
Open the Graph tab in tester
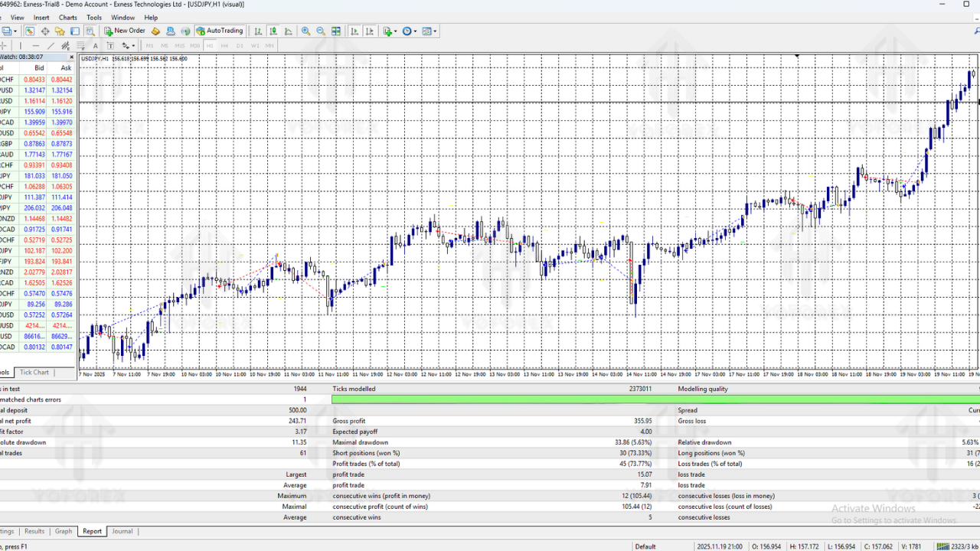(x=64, y=531)
